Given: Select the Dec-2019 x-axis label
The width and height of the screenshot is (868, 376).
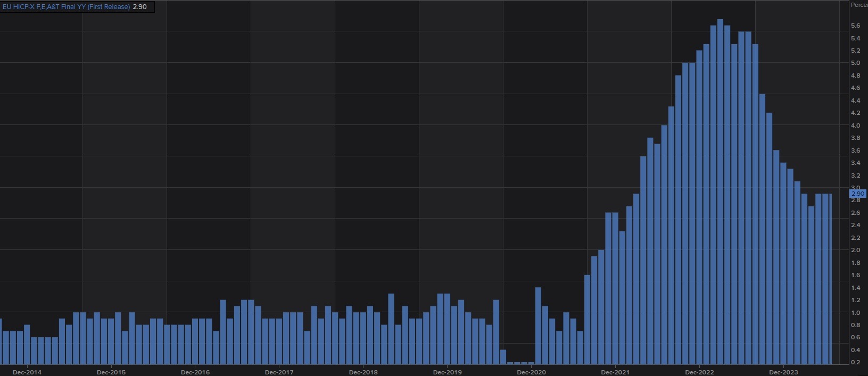Looking at the screenshot, I should (x=447, y=372).
